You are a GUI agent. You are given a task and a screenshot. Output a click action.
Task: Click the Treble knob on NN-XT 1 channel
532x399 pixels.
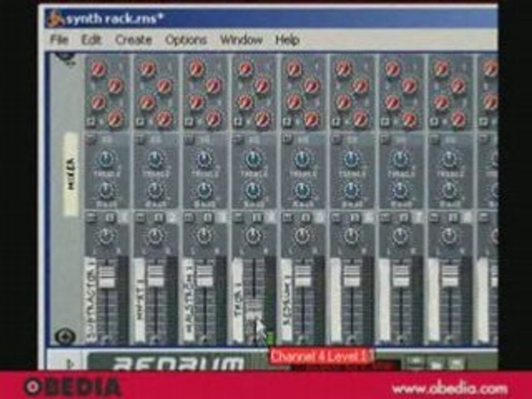pyautogui.click(x=155, y=160)
